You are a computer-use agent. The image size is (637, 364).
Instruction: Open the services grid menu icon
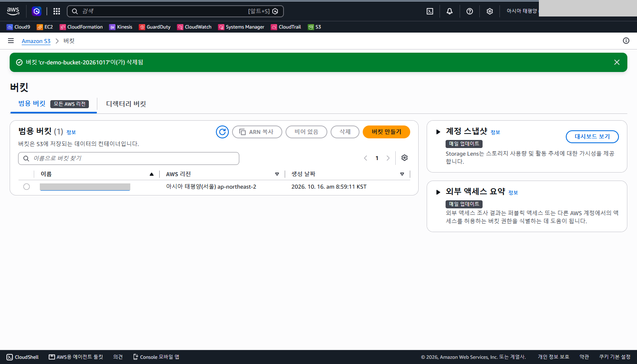57,11
